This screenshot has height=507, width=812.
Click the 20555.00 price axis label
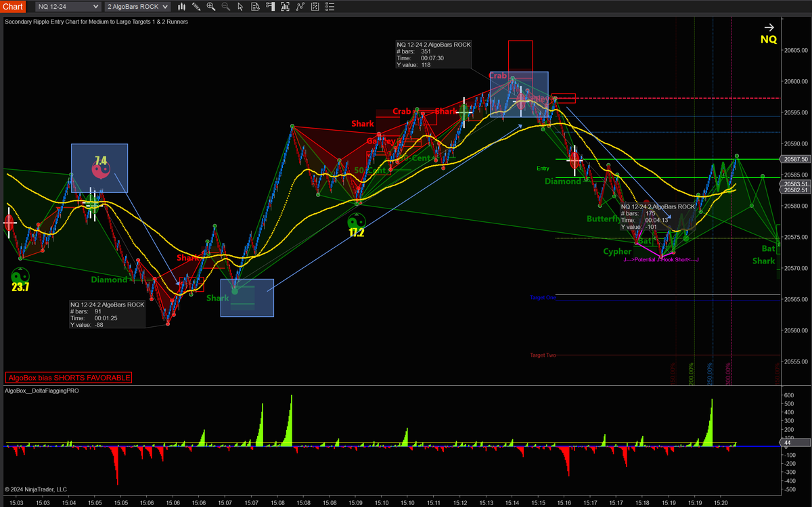click(796, 361)
